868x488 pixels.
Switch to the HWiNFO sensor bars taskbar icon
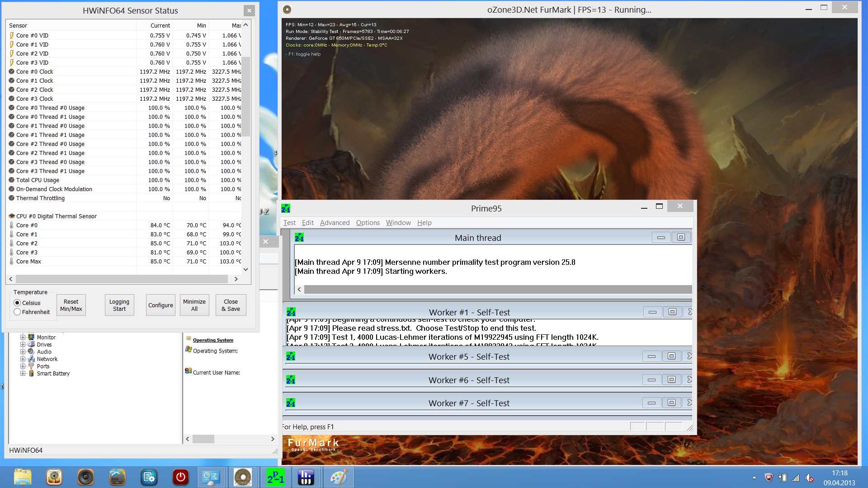(x=306, y=477)
